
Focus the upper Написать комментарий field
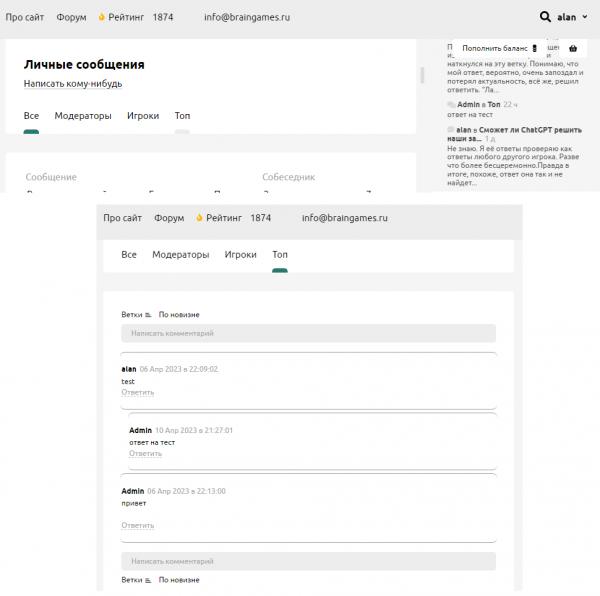pyautogui.click(x=308, y=333)
